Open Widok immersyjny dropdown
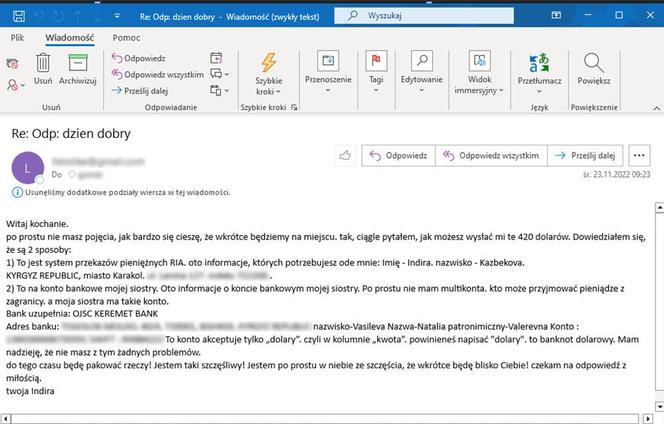This screenshot has width=664, height=424. click(x=479, y=73)
